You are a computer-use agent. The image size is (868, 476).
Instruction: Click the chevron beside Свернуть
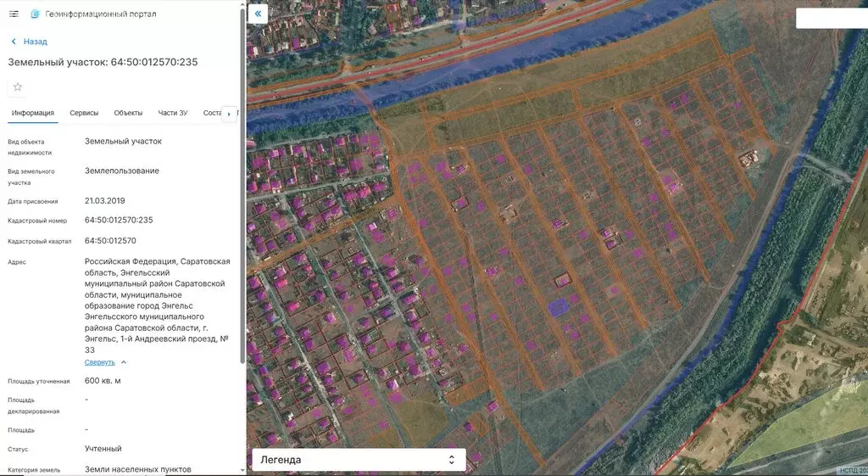(x=124, y=362)
